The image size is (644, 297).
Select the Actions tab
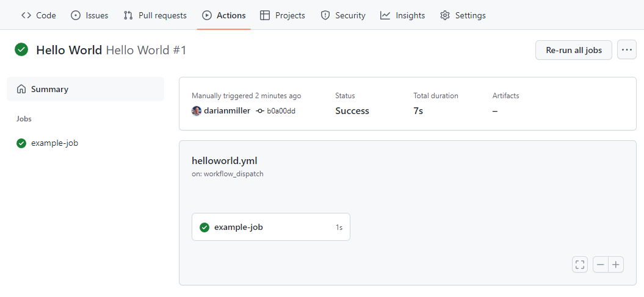point(223,16)
